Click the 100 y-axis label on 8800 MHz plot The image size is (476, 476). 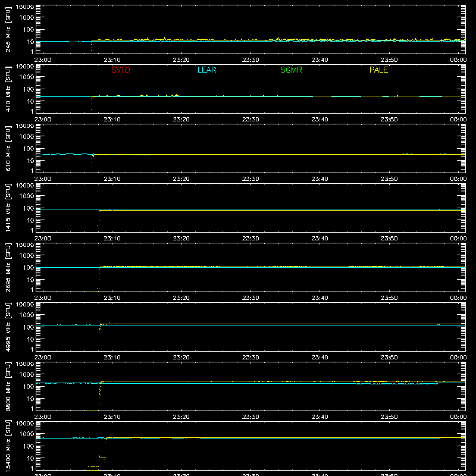tap(29, 387)
